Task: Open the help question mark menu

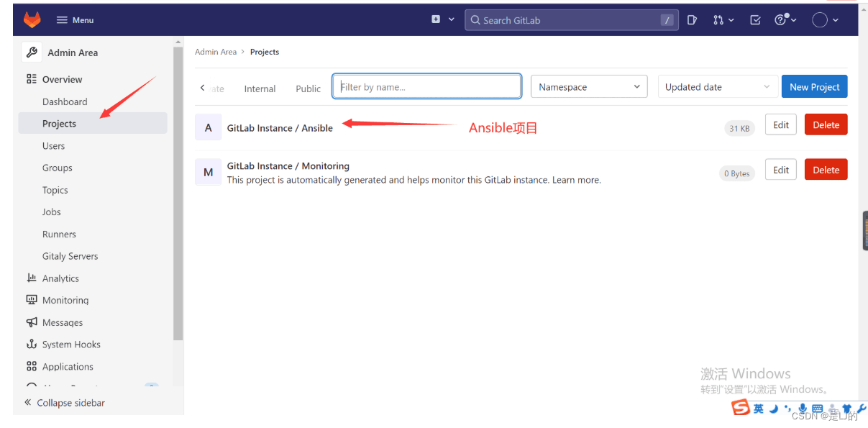Action: [785, 20]
